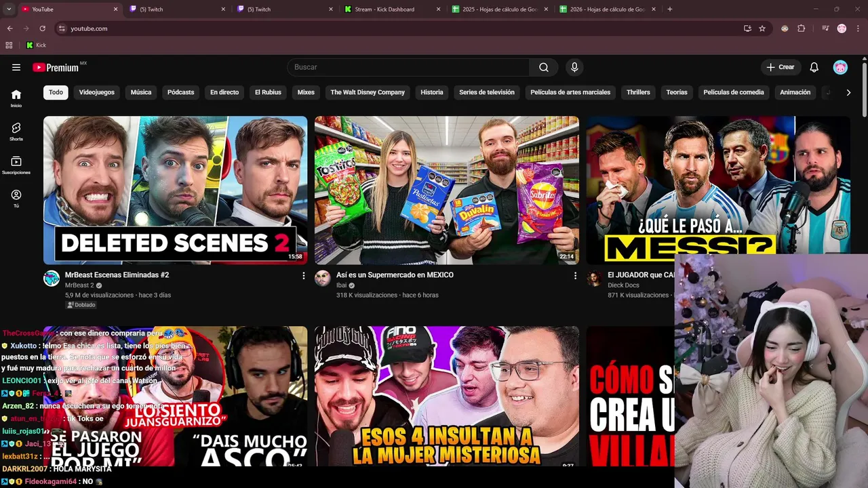This screenshot has width=868, height=488.
Task: Filter by the Videojuegos chip
Action: (97, 92)
